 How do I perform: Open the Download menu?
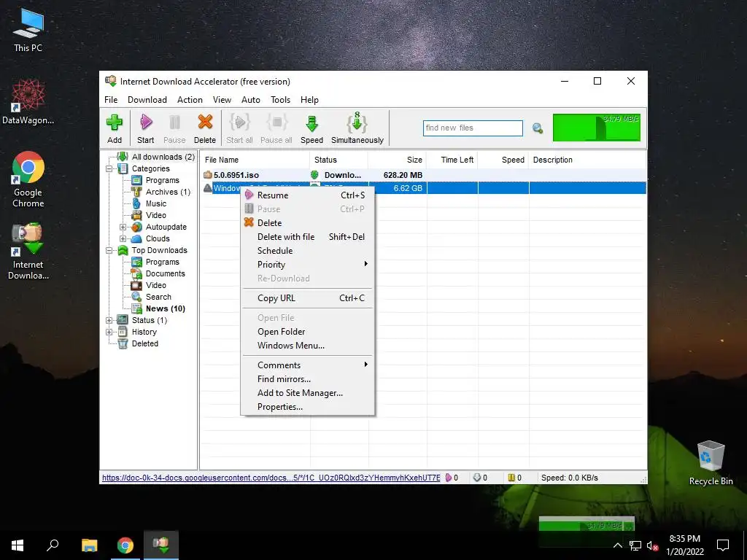click(147, 99)
